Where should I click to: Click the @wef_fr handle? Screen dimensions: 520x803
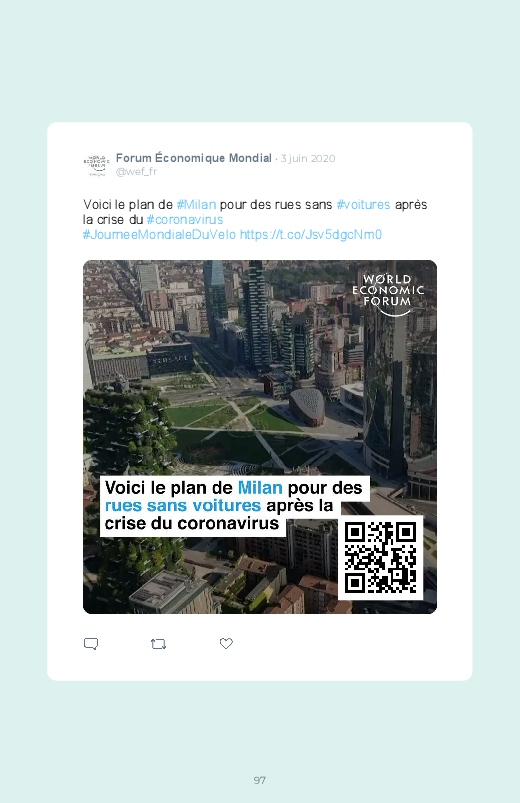pyautogui.click(x=136, y=172)
